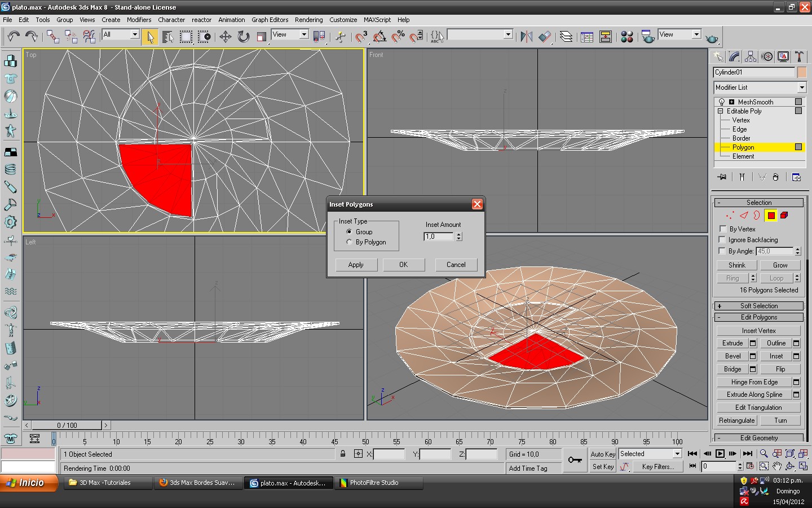Select Vertex sub-object icon in Selection rollout
This screenshot has width=812, height=508.
[730, 215]
